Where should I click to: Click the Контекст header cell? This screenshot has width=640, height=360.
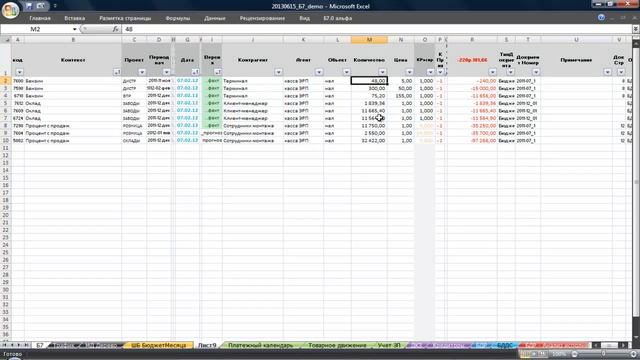tap(73, 60)
